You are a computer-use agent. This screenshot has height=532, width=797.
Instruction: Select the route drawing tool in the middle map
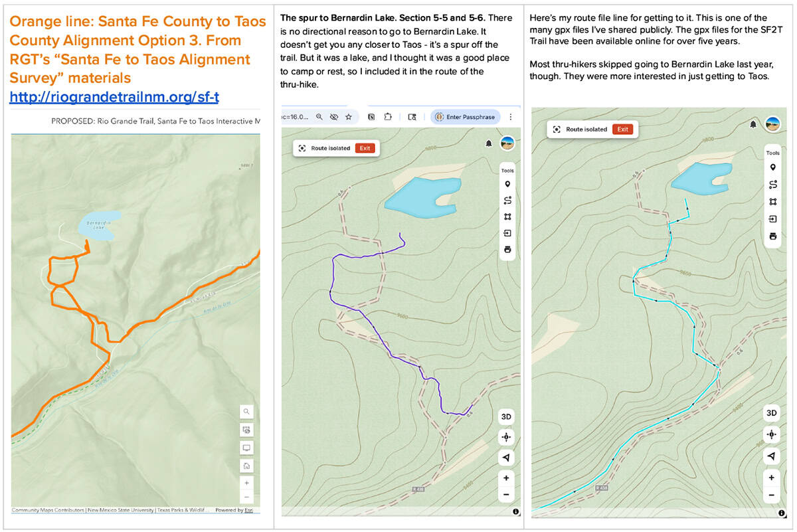[507, 201]
